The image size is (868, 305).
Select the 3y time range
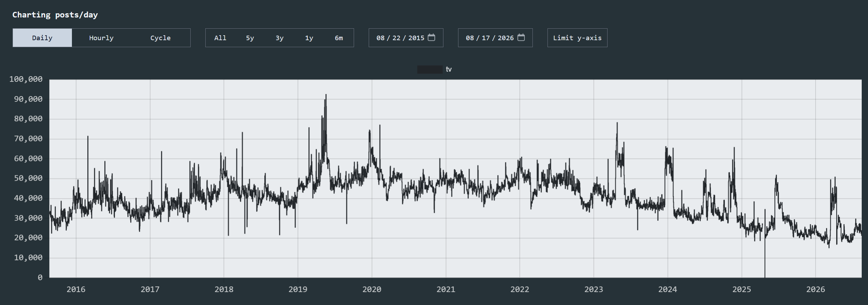(280, 38)
